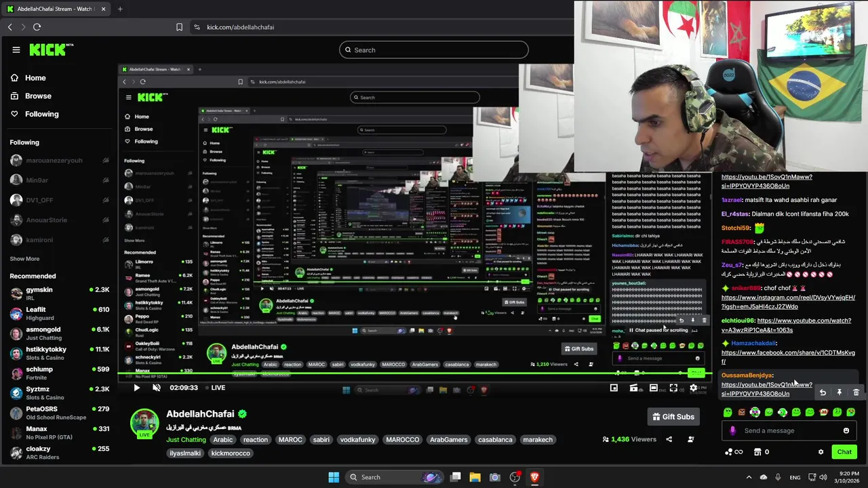The height and width of the screenshot is (488, 868).
Task: Open chat settings gear beside Chat button
Action: 821,452
